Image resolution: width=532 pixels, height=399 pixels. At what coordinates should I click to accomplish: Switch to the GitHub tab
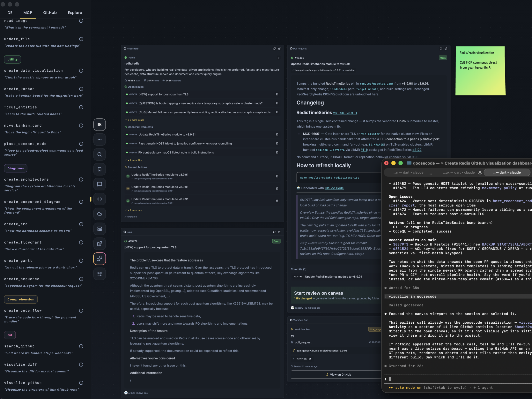tap(50, 12)
